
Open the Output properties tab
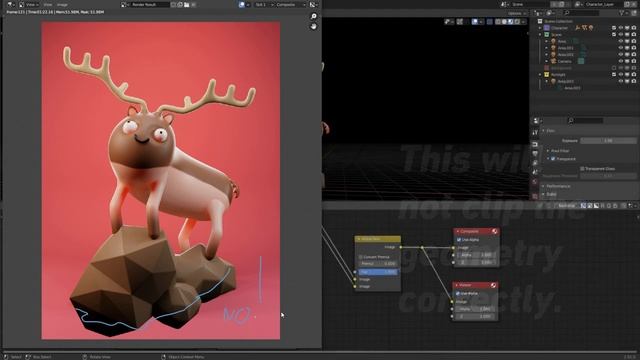coord(535,153)
